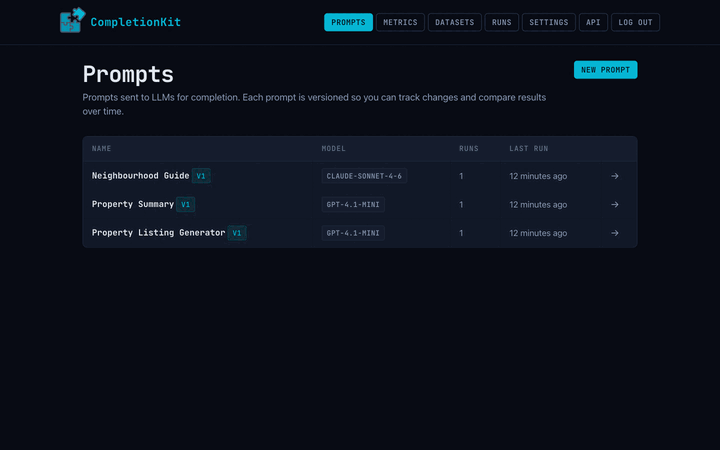The width and height of the screenshot is (720, 450).
Task: Open the Neighbourhood Guide prompt
Action: pyautogui.click(x=140, y=176)
